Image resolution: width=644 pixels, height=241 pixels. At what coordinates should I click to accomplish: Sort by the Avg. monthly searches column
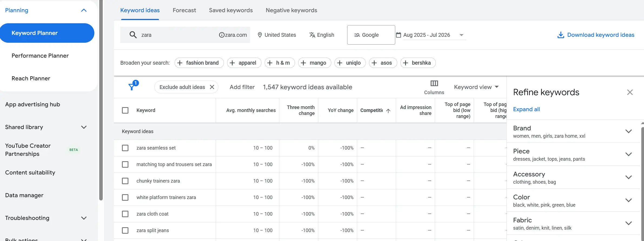coord(251,110)
